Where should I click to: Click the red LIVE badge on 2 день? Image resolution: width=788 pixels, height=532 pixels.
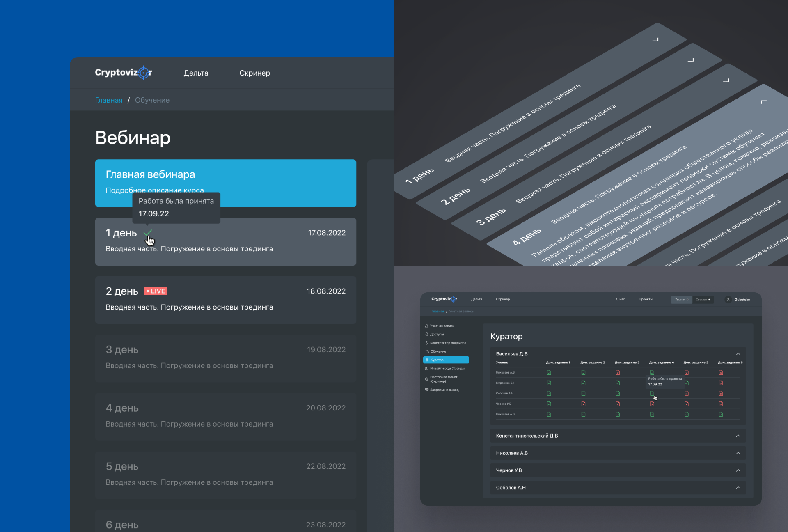(156, 291)
